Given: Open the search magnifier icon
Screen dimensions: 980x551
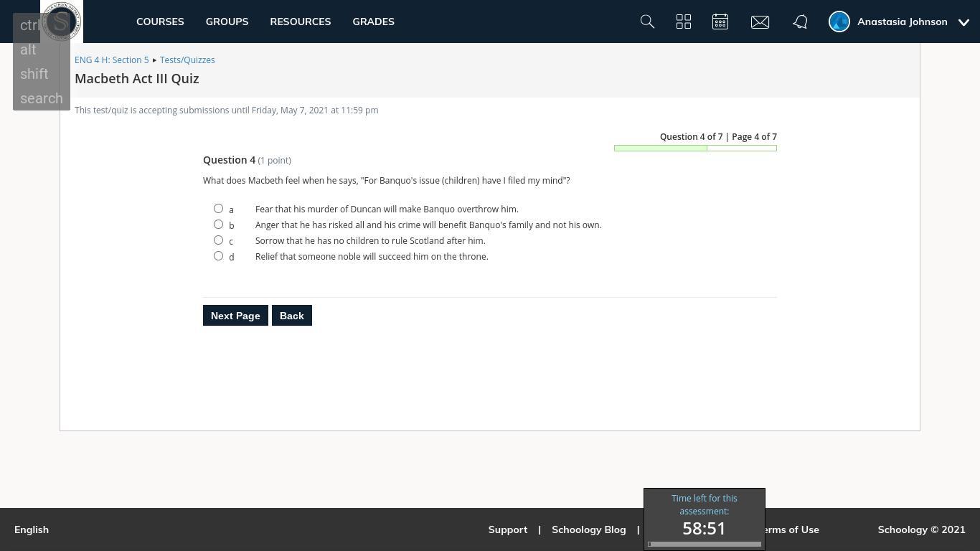Looking at the screenshot, I should pyautogui.click(x=647, y=22).
